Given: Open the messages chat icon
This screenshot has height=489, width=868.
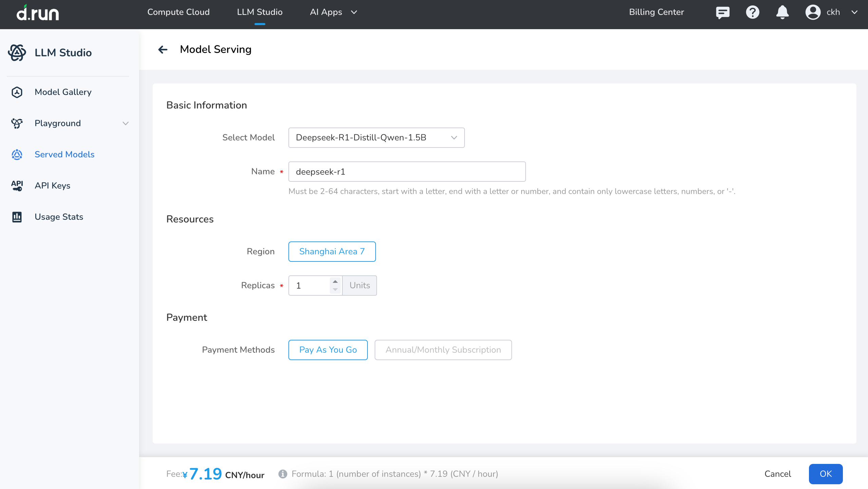Looking at the screenshot, I should 722,13.
